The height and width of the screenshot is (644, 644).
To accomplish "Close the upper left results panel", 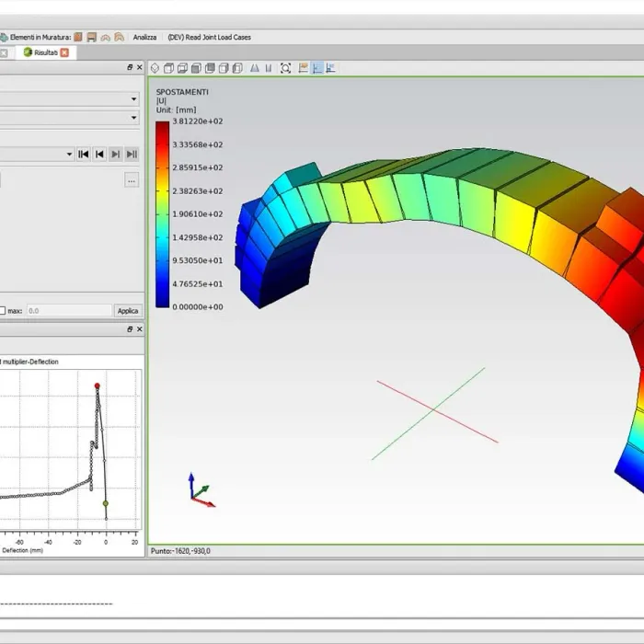I will [x=140, y=67].
